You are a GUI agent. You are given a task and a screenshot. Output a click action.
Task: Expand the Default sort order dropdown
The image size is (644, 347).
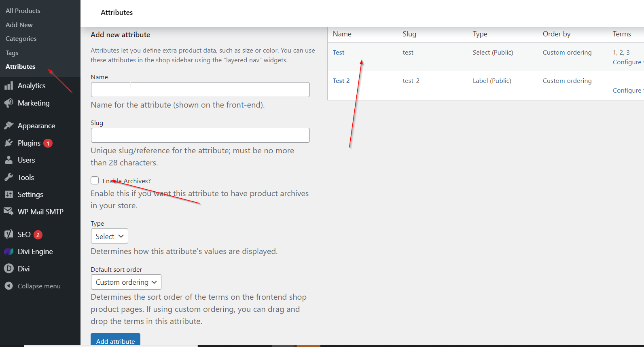click(126, 282)
